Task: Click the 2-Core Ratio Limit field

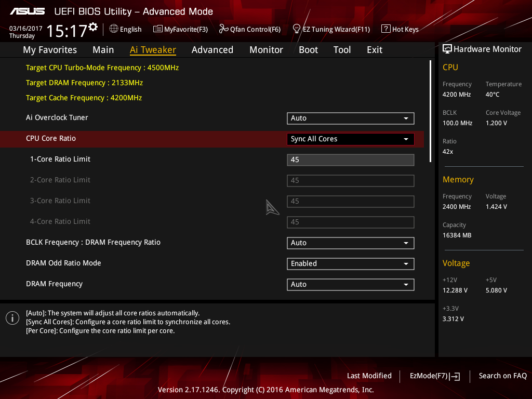Action: tap(351, 180)
